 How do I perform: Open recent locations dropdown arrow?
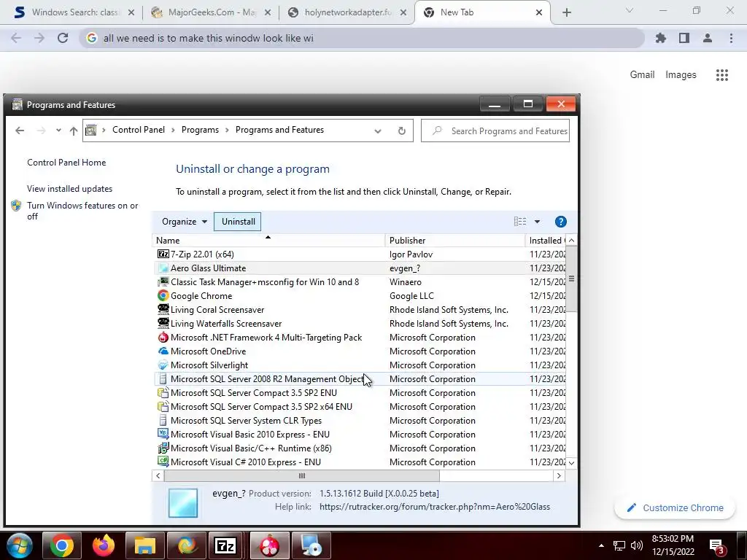coord(58,130)
